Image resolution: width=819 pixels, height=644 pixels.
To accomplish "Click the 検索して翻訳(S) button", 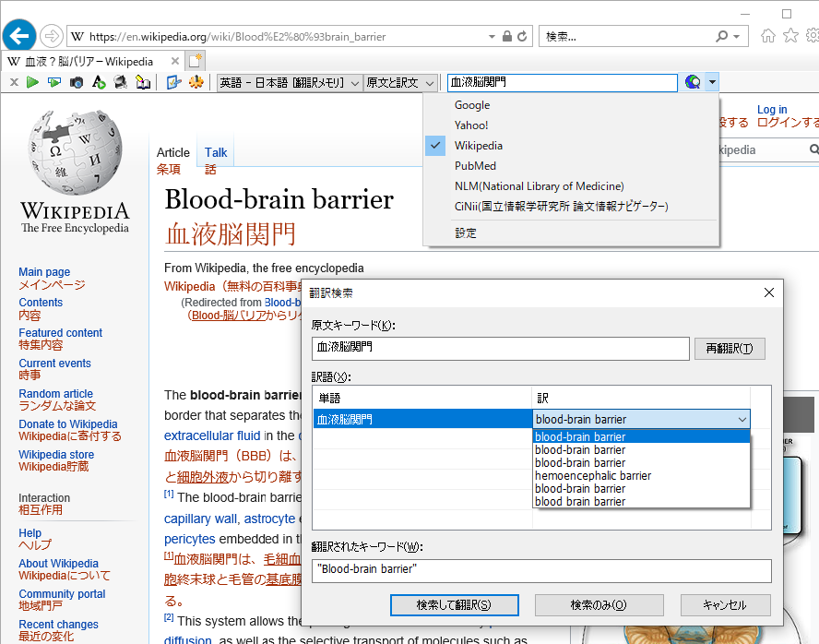I will [454, 605].
